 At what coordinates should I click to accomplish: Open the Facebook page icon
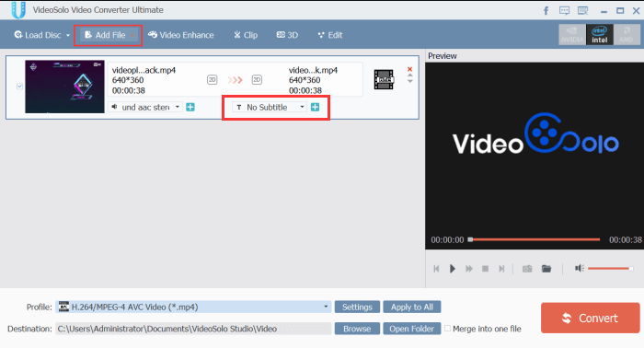[546, 11]
